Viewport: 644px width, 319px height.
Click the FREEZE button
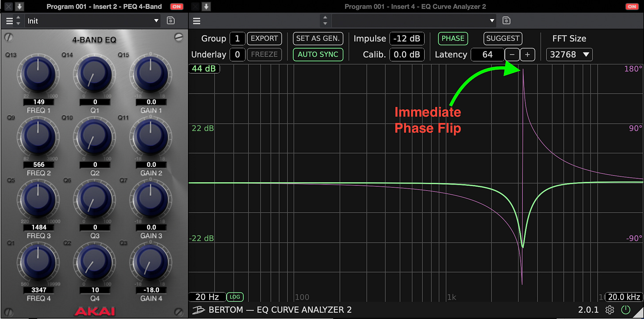(264, 54)
